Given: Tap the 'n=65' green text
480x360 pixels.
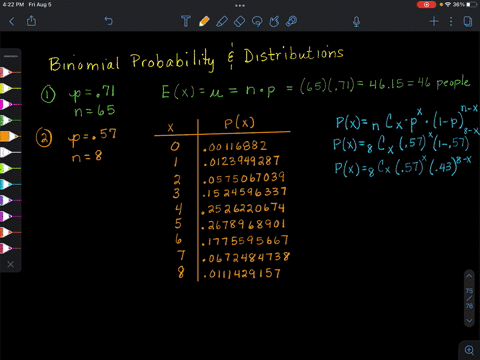Looking at the screenshot, I should (x=95, y=111).
